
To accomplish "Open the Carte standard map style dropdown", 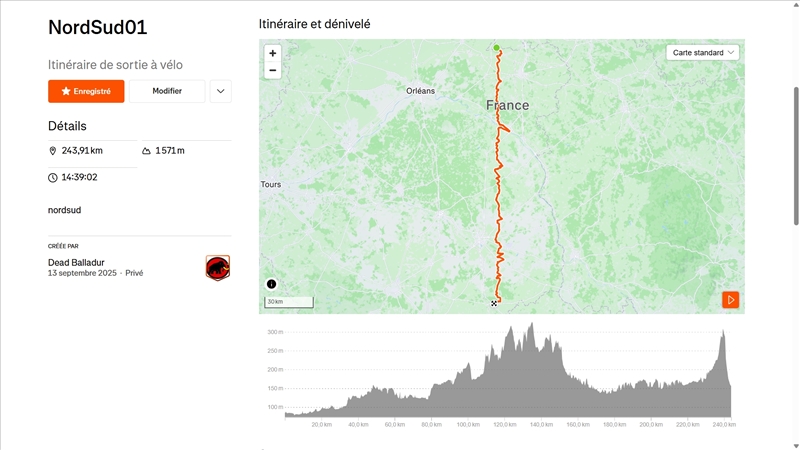I will [703, 52].
